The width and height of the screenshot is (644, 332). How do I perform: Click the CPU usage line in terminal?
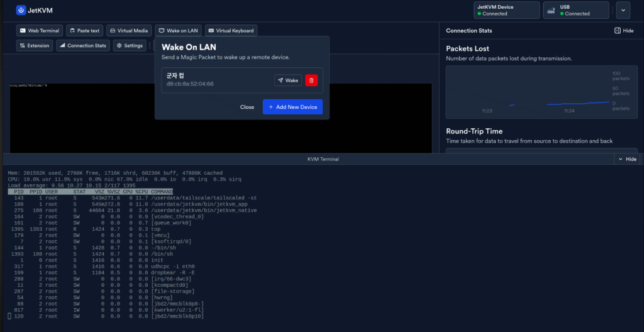(125, 179)
